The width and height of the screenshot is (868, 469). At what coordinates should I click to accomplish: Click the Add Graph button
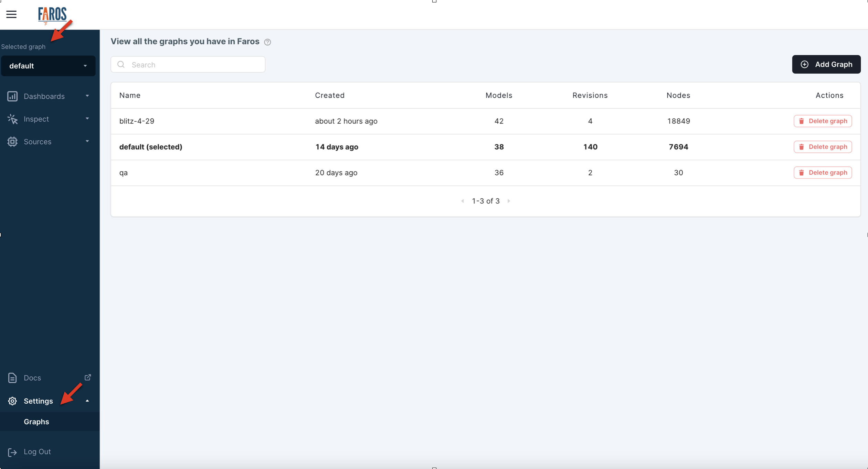[x=826, y=64]
